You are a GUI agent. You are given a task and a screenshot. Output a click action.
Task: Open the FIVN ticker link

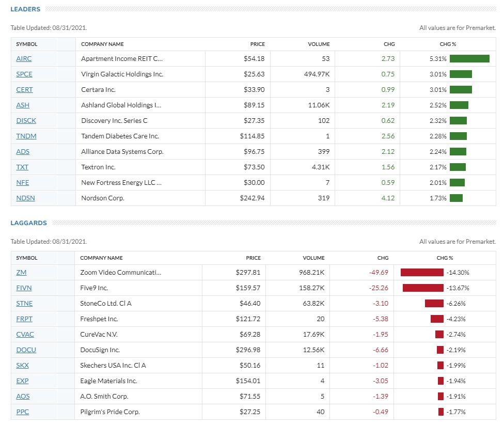pyautogui.click(x=24, y=288)
